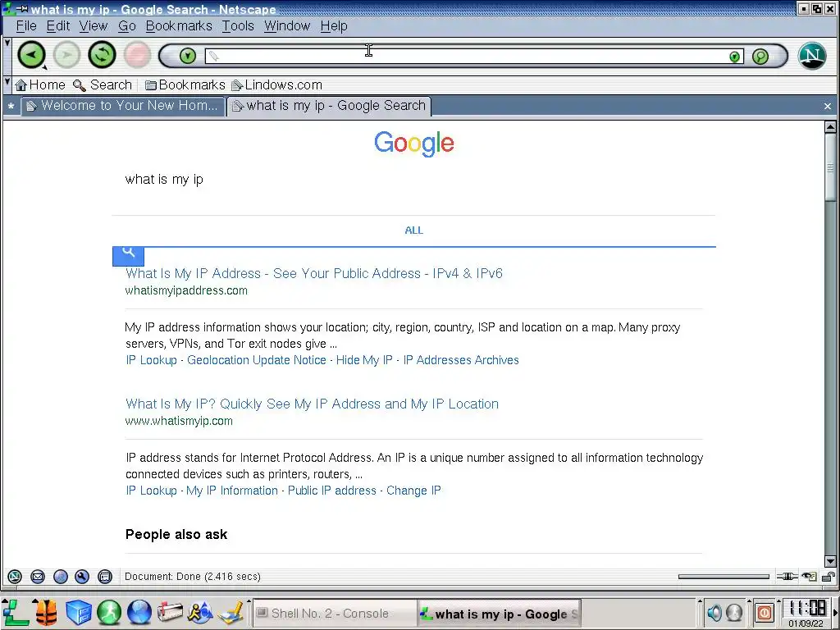Expand the URL history dropdown arrow

pyautogui.click(x=735, y=57)
